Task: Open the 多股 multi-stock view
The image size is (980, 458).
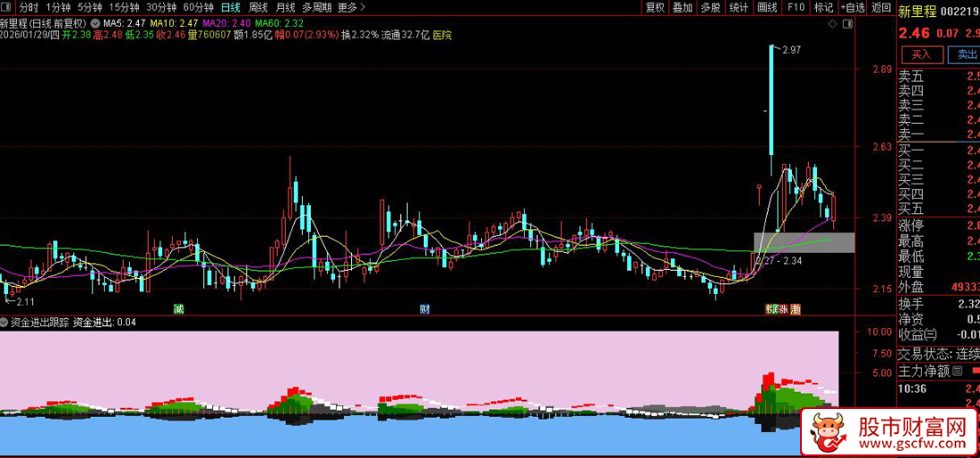Action: tap(711, 7)
